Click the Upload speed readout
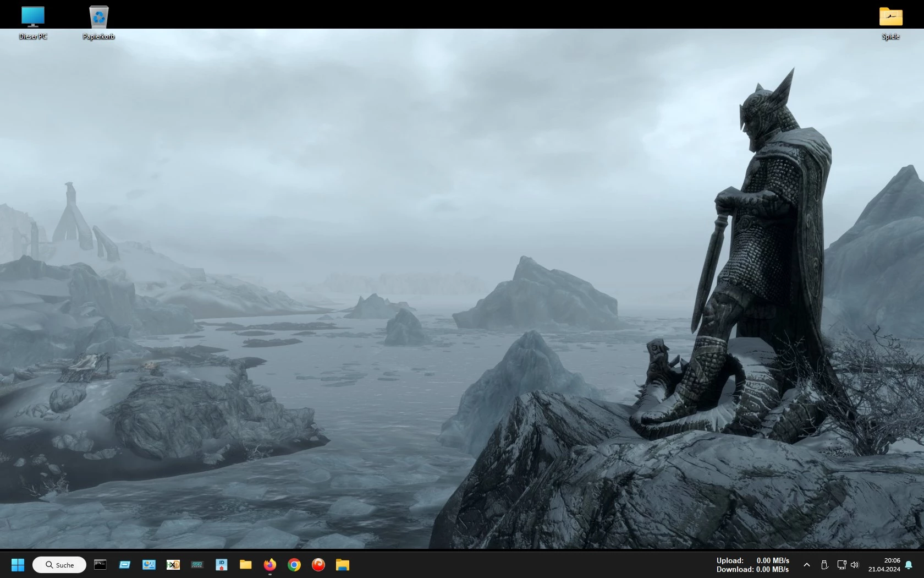The height and width of the screenshot is (578, 924). pyautogui.click(x=752, y=560)
